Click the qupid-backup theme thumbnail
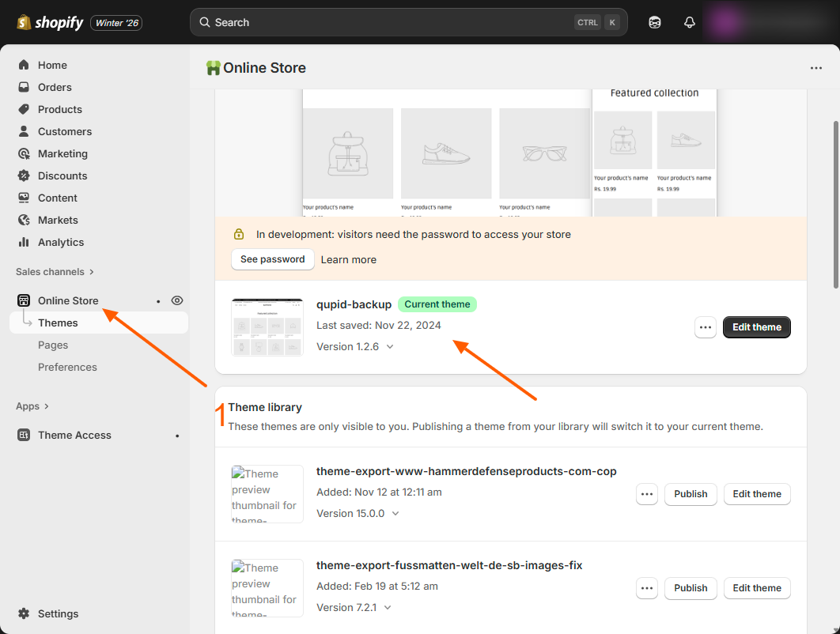 [x=267, y=326]
